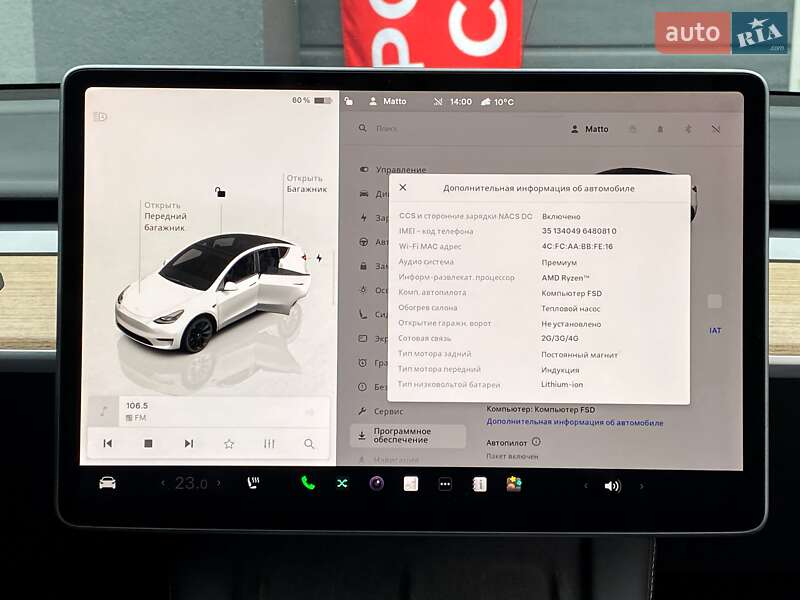The width and height of the screenshot is (800, 600).
Task: Open the audio equalizer settings
Action: tap(269, 443)
